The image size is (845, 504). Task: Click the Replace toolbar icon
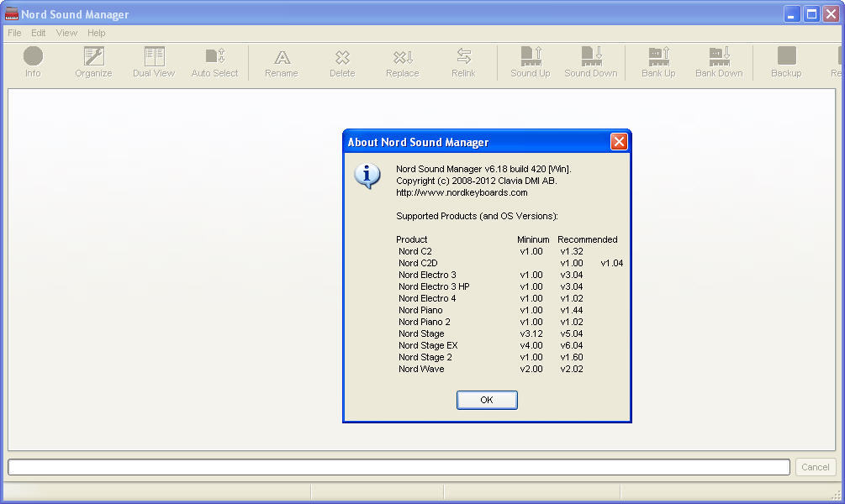(403, 57)
